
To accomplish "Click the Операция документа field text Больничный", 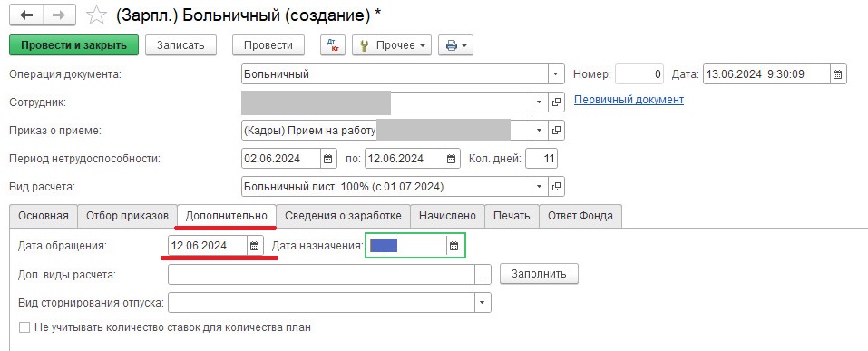I will point(277,74).
